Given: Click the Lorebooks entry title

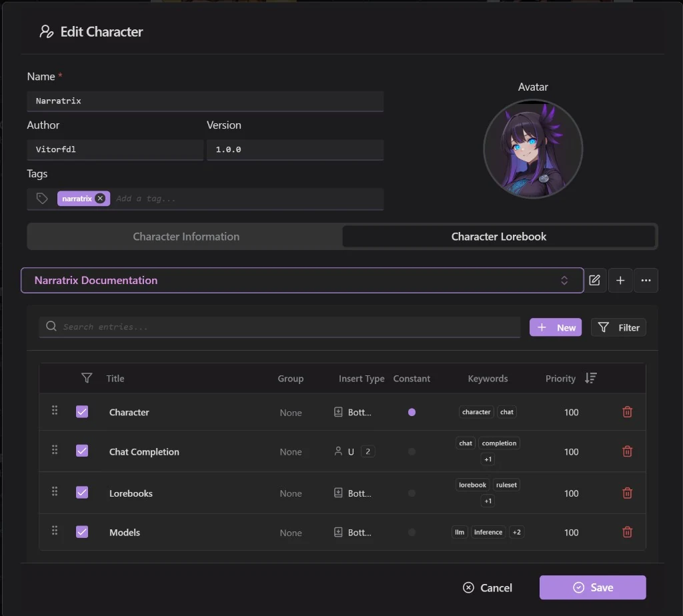Looking at the screenshot, I should point(131,493).
